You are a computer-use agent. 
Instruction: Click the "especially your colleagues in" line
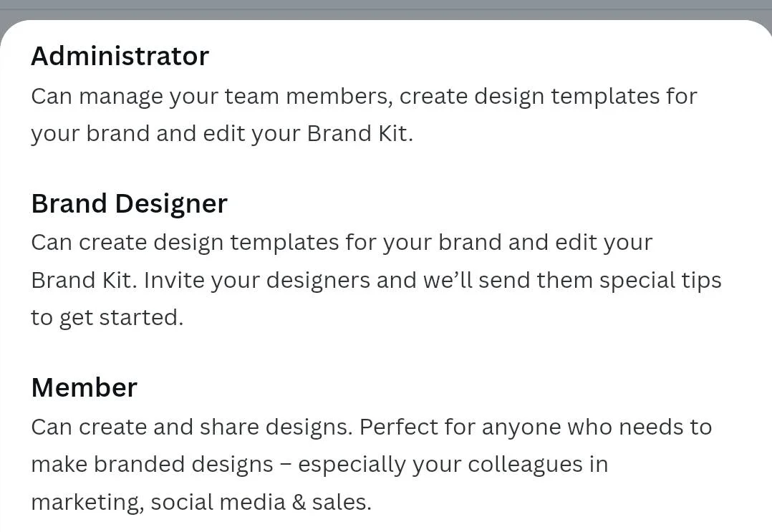click(x=453, y=465)
